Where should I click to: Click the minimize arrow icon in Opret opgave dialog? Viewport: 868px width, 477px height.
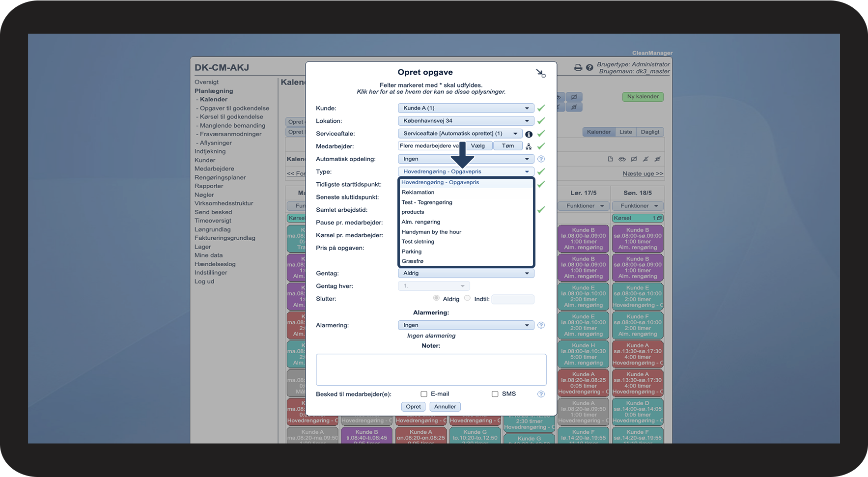tap(540, 73)
